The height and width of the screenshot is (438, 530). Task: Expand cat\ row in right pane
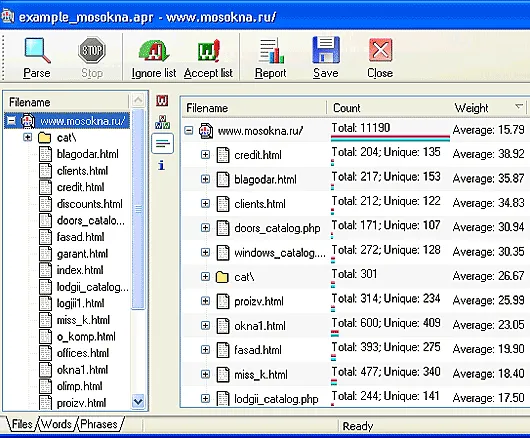pos(205,277)
